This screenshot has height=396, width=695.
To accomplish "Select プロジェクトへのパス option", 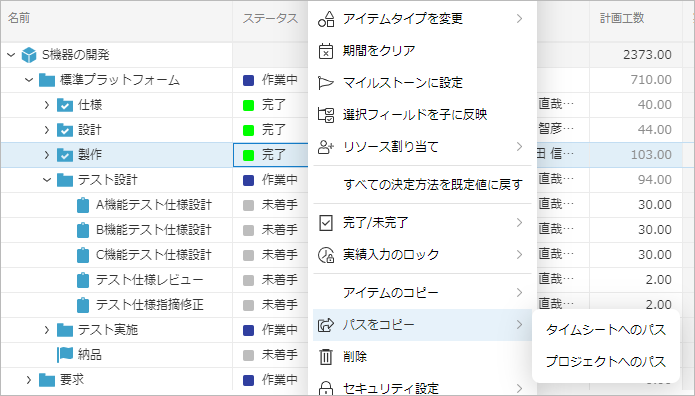I will tap(605, 361).
